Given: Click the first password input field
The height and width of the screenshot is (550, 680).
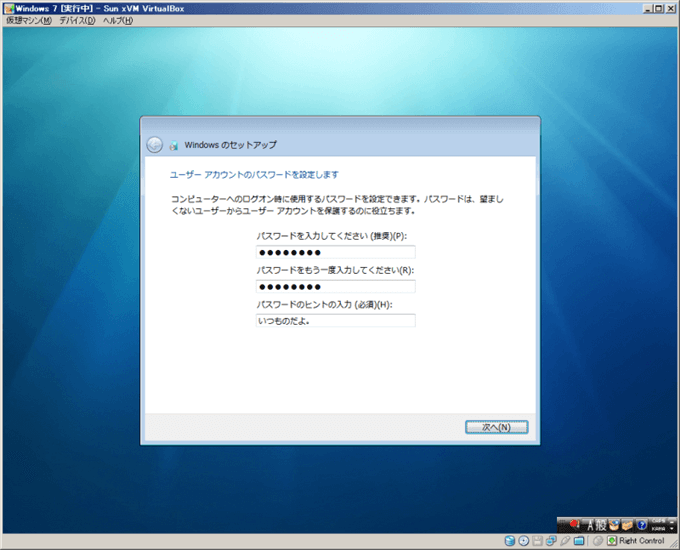Looking at the screenshot, I should [335, 252].
